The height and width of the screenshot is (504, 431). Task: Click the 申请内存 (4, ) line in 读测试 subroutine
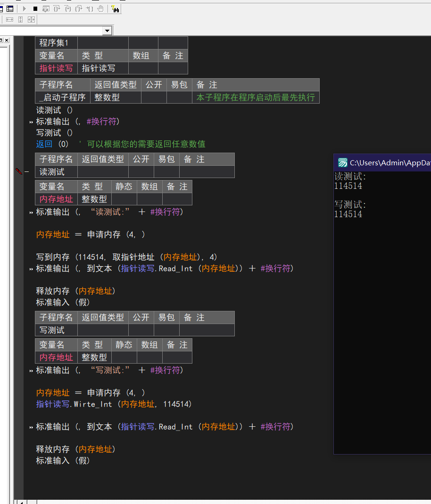click(91, 235)
